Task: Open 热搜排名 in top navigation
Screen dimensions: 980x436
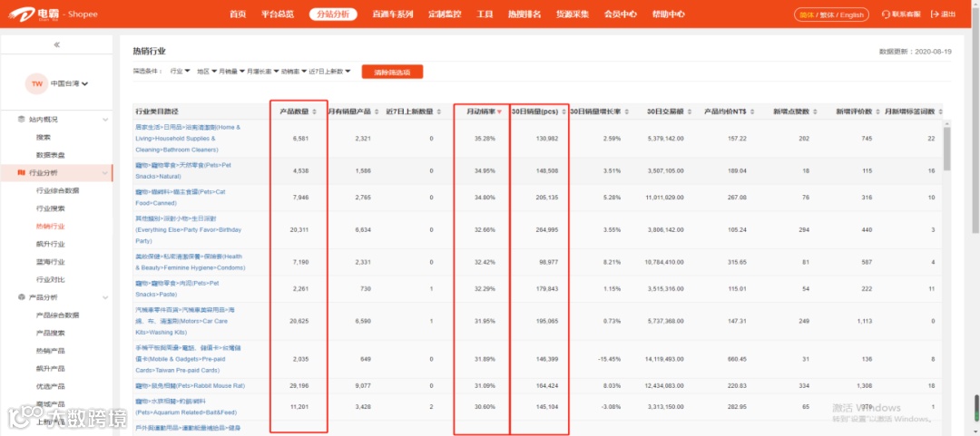Action: [x=524, y=15]
